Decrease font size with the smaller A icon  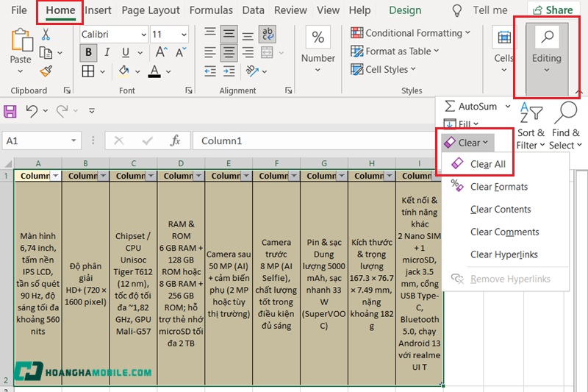(181, 52)
